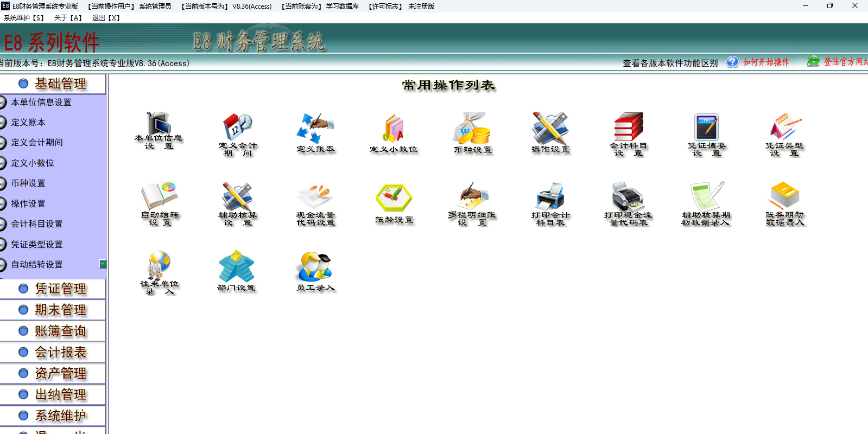Open the 关于【A】 menu
Screen dimensions: 868x434
[68, 18]
